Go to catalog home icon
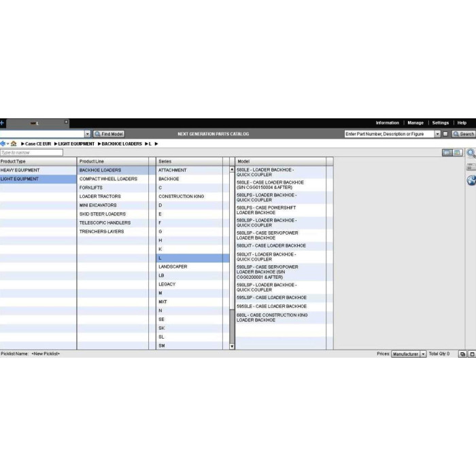 pyautogui.click(x=14, y=143)
